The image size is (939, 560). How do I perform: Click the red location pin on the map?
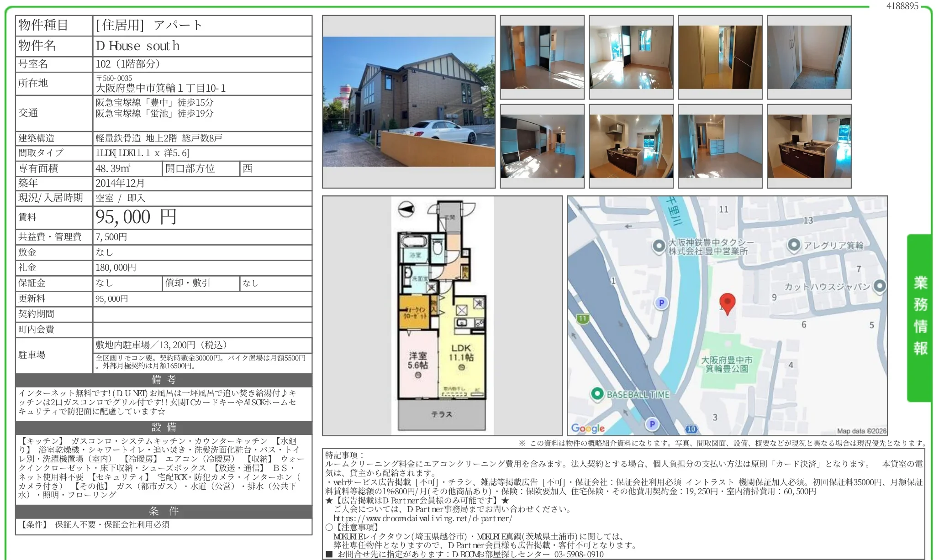pyautogui.click(x=727, y=304)
